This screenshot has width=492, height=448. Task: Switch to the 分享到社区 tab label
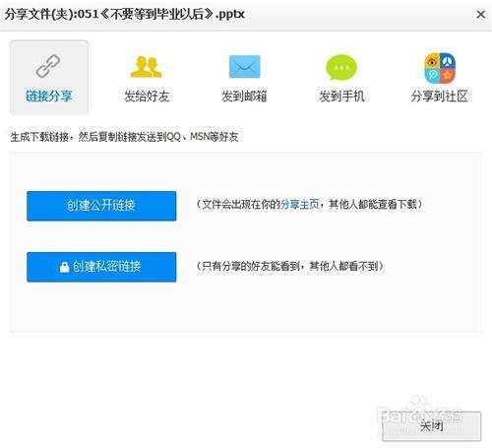(439, 96)
